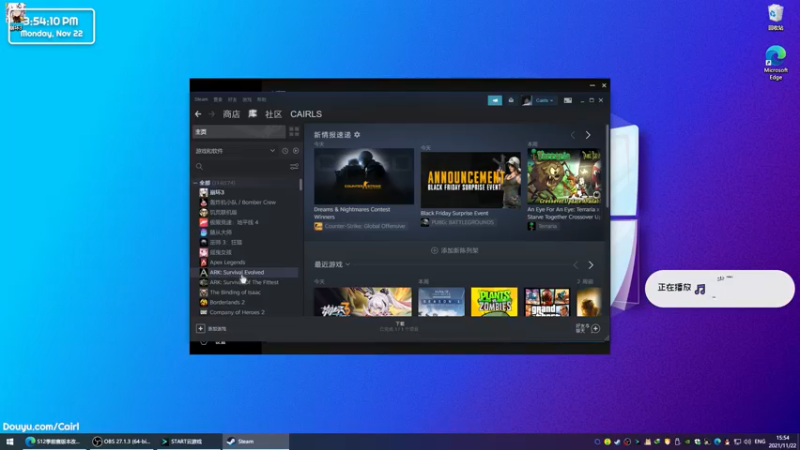Open the second menu next to Steam
This screenshot has height=450, width=800.
point(218,99)
